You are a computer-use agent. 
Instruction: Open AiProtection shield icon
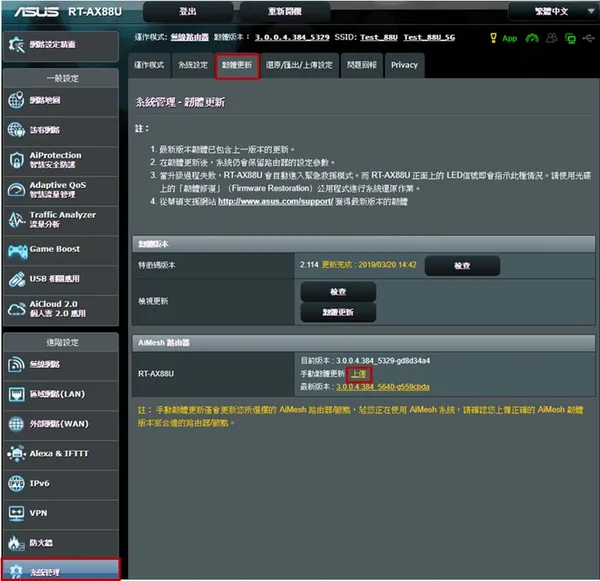pyautogui.click(x=16, y=160)
